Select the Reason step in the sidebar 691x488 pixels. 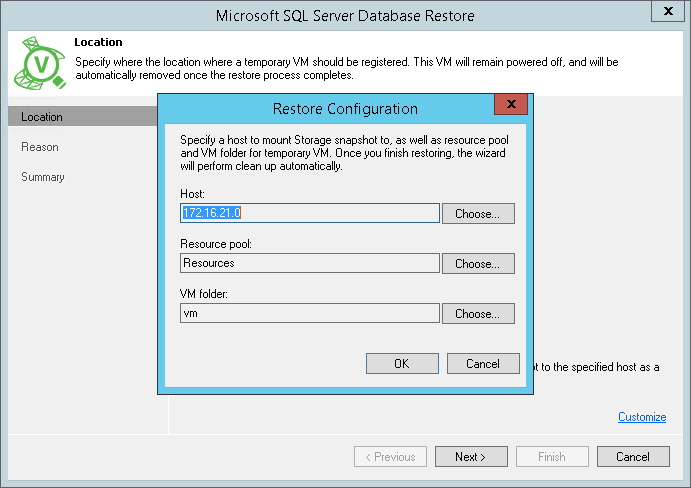[x=40, y=147]
